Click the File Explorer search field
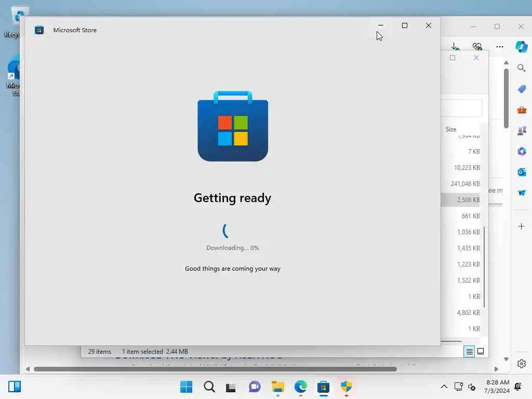The image size is (532, 399). tap(462, 108)
